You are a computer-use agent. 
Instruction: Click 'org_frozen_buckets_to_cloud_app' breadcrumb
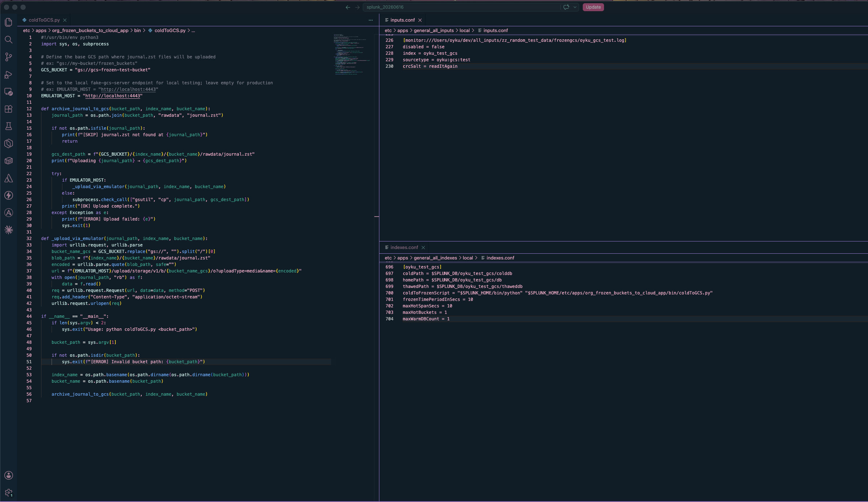[90, 31]
